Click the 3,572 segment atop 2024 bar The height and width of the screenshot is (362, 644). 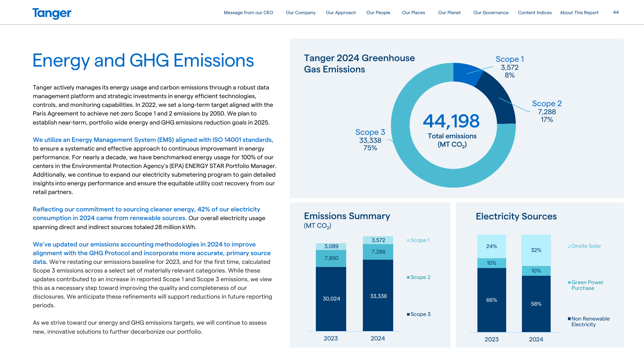tap(378, 240)
